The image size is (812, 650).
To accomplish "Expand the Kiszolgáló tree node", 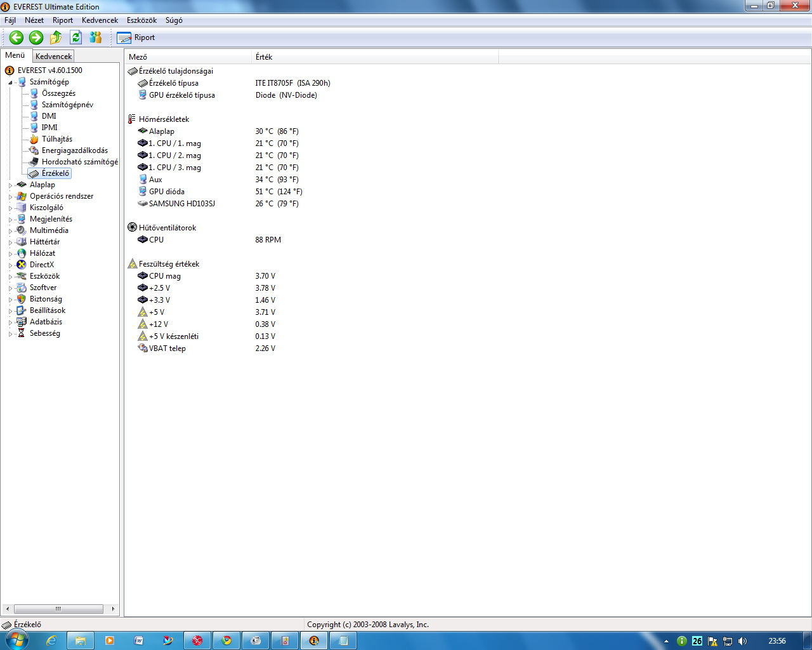I will tap(10, 208).
